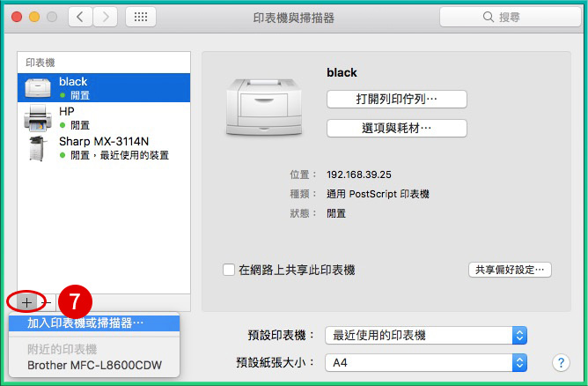588x386 pixels.
Task: Click the large black printer image
Action: tap(263, 107)
